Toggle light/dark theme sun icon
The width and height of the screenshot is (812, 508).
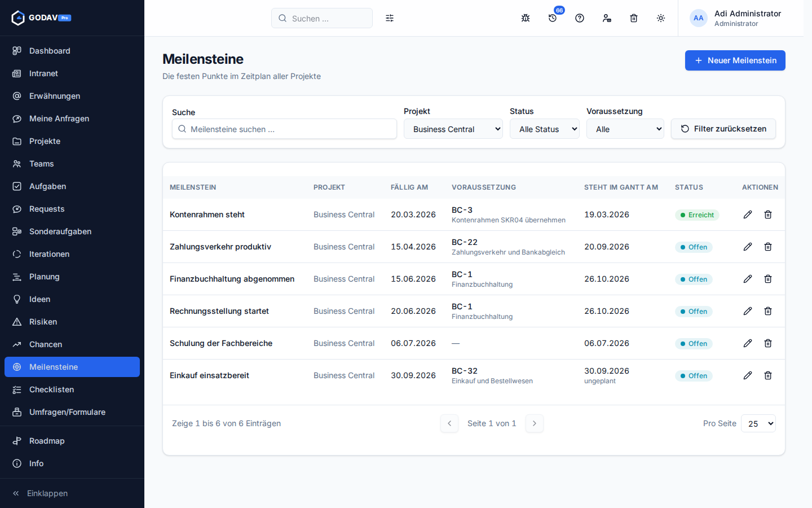point(661,18)
